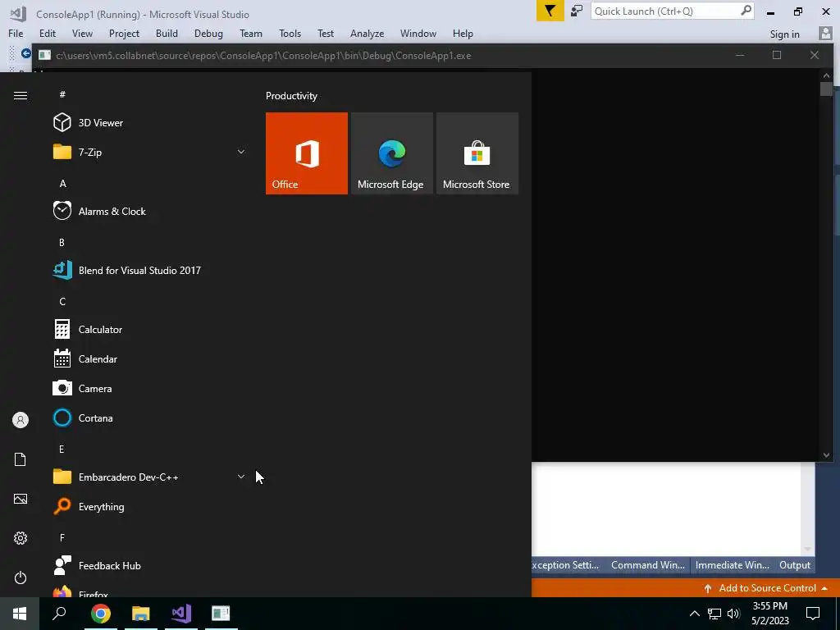Open the Debug menu
Image resolution: width=840 pixels, height=630 pixels.
[208, 33]
